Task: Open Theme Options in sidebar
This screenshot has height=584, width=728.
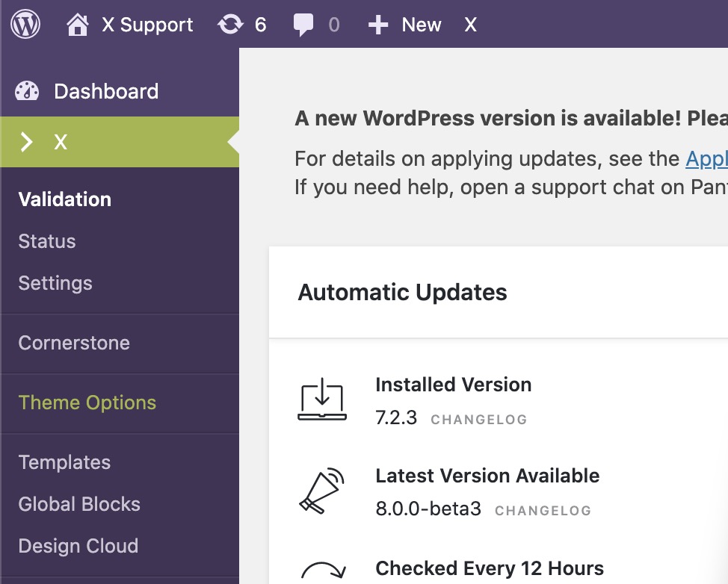Action: (x=87, y=403)
